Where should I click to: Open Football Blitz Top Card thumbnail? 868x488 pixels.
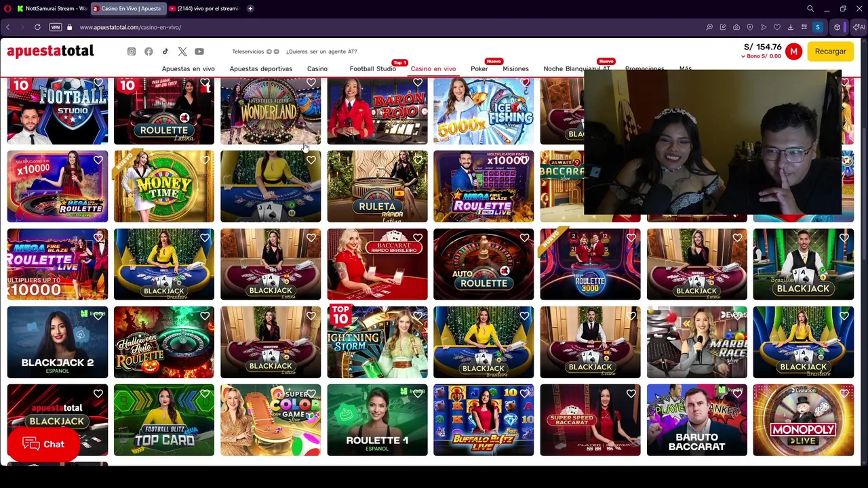(164, 420)
